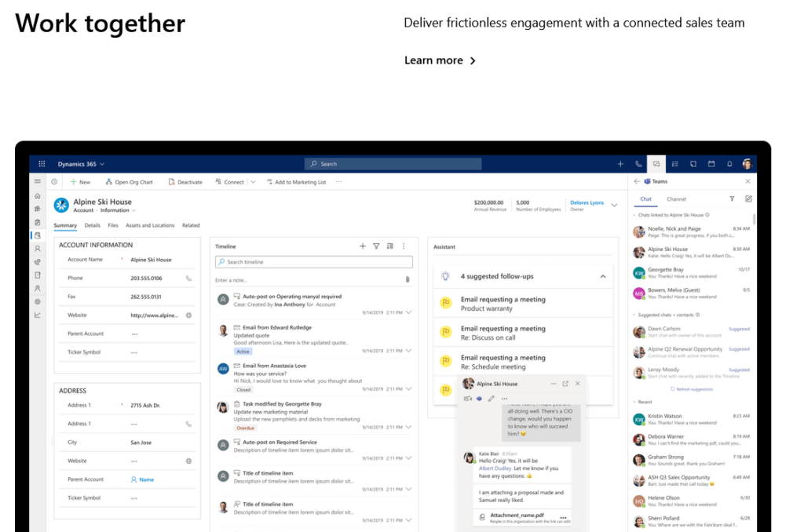This screenshot has width=804, height=532.
Task: Click the phone icon next to 203.555.0106
Action: [x=188, y=279]
